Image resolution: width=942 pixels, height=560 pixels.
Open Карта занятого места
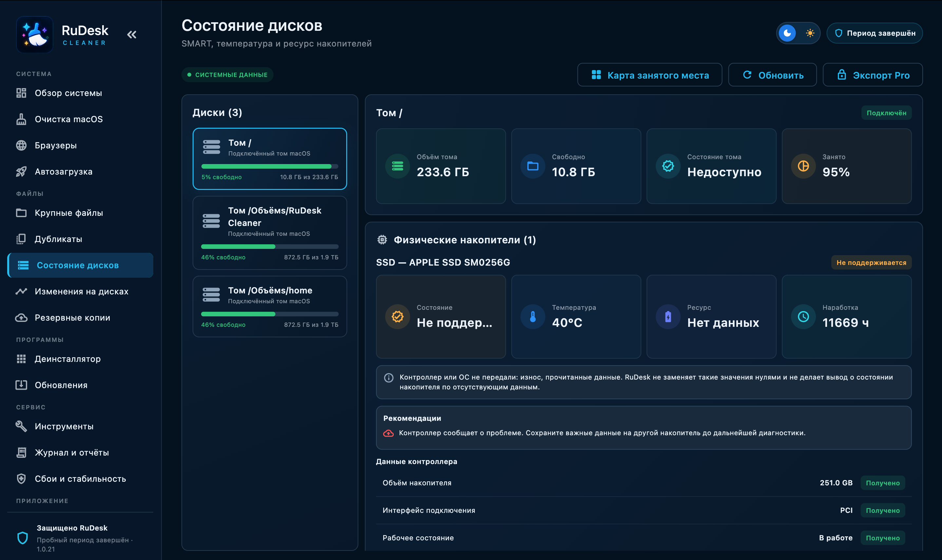(650, 75)
